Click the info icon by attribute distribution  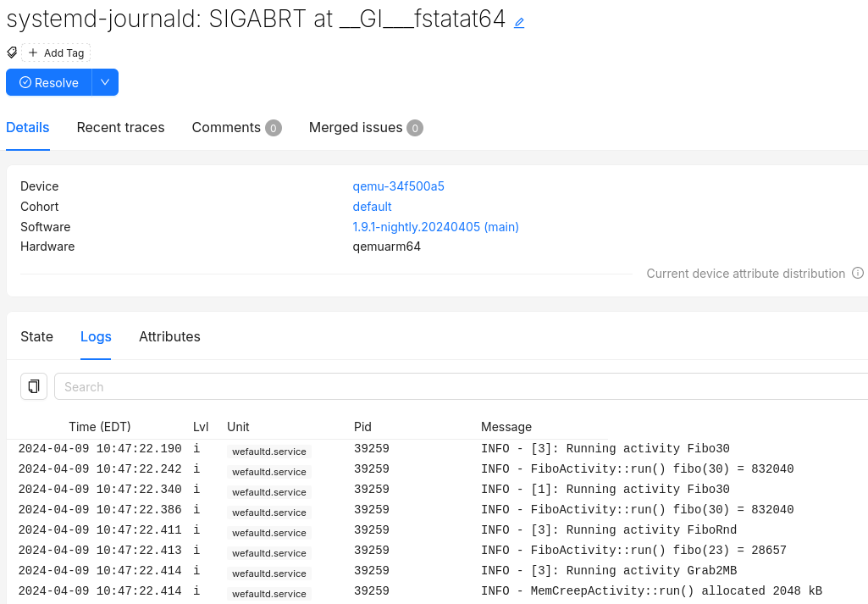click(x=857, y=274)
